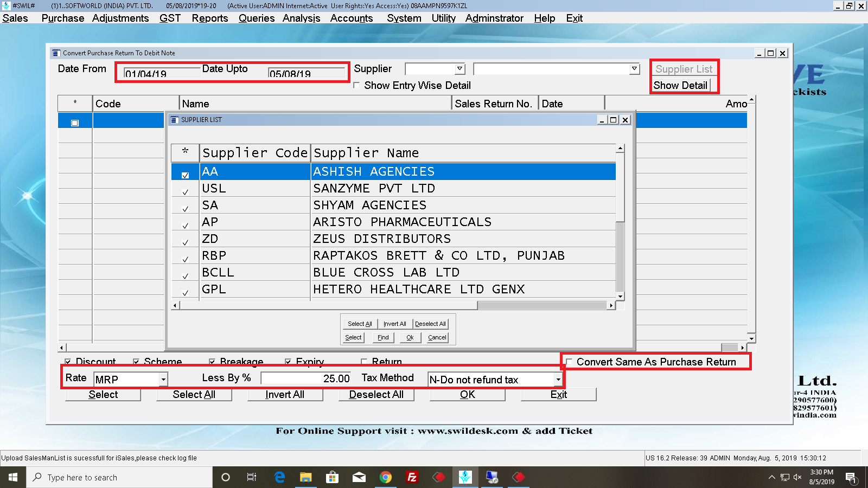Click the Show Detail button
Viewport: 868px width, 488px height.
click(680, 85)
